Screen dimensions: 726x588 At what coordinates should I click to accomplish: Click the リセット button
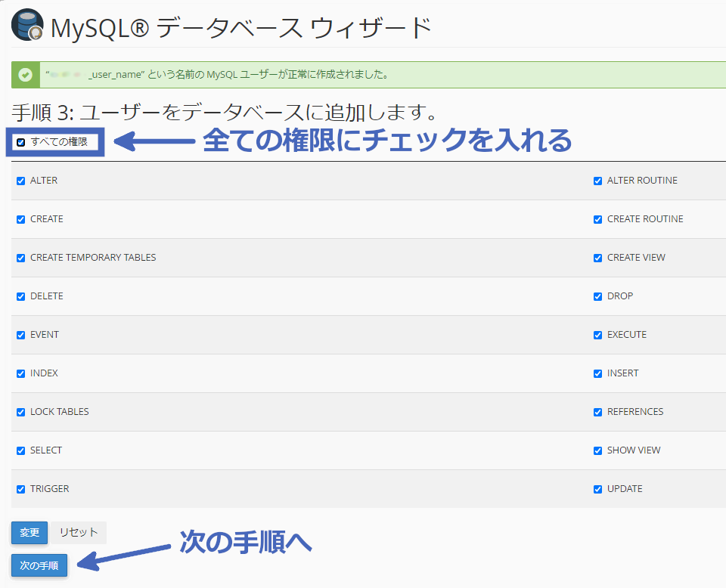click(x=78, y=533)
